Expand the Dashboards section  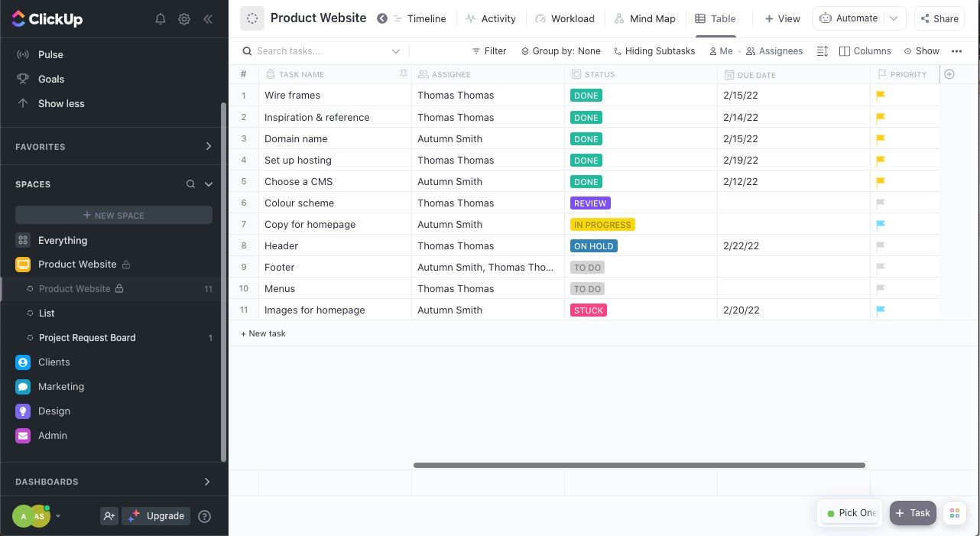[207, 482]
